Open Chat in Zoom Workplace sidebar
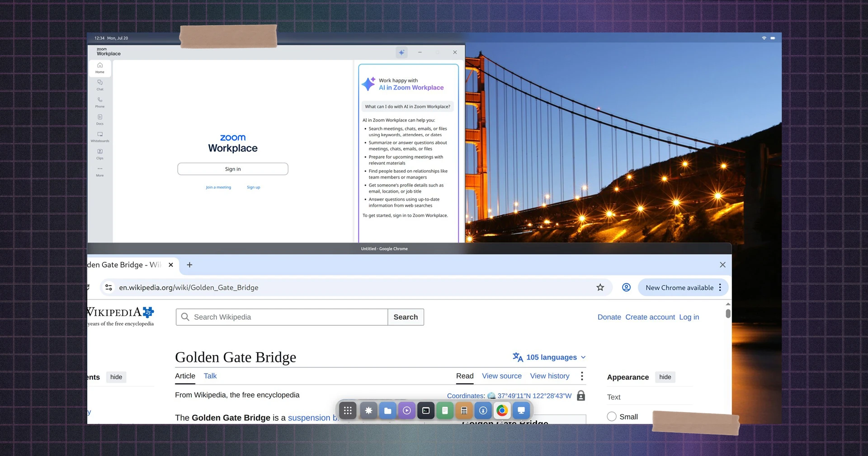 (x=100, y=85)
